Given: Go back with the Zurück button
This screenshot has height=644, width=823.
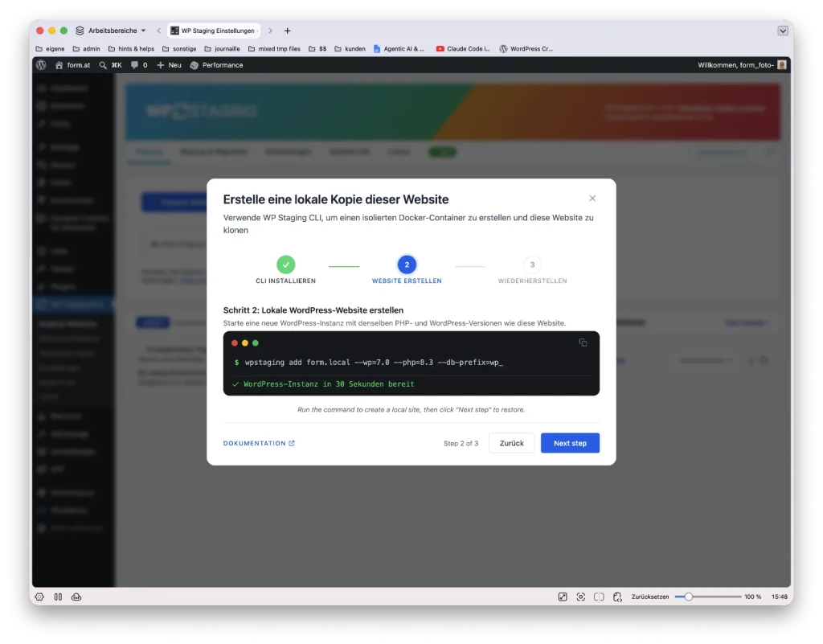Looking at the screenshot, I should [x=511, y=443].
